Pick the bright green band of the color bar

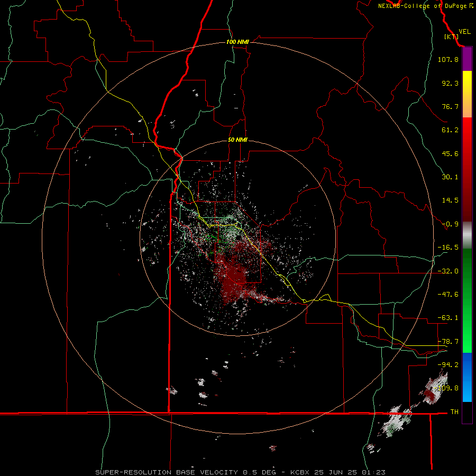pos(467,331)
